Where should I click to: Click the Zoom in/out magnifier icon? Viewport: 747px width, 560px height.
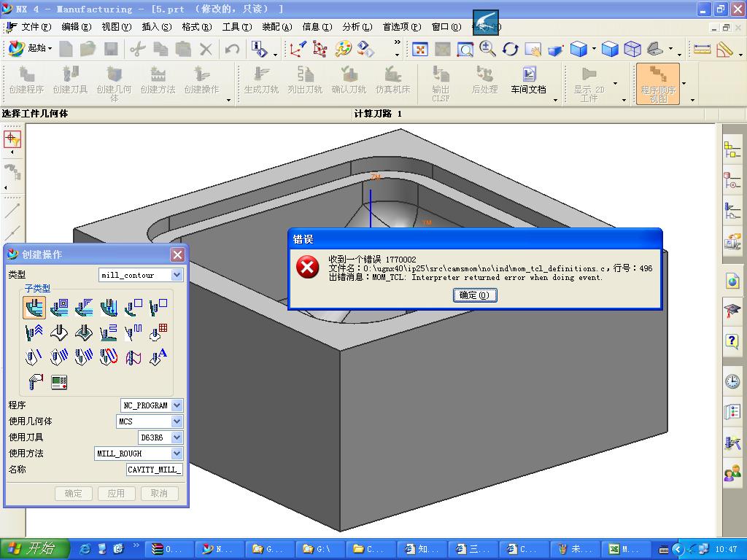click(487, 49)
